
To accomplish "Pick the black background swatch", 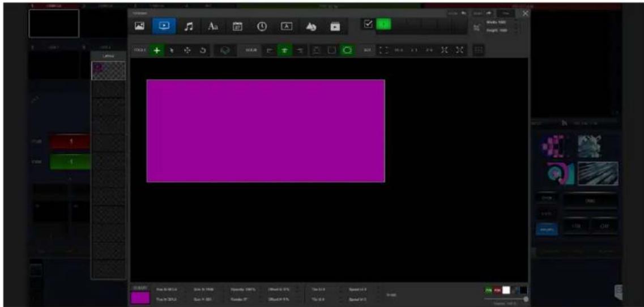I will coord(523,290).
